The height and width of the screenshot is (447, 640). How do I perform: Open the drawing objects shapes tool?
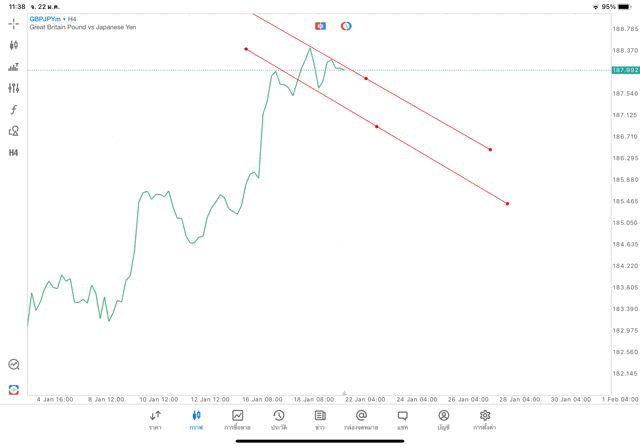14,131
